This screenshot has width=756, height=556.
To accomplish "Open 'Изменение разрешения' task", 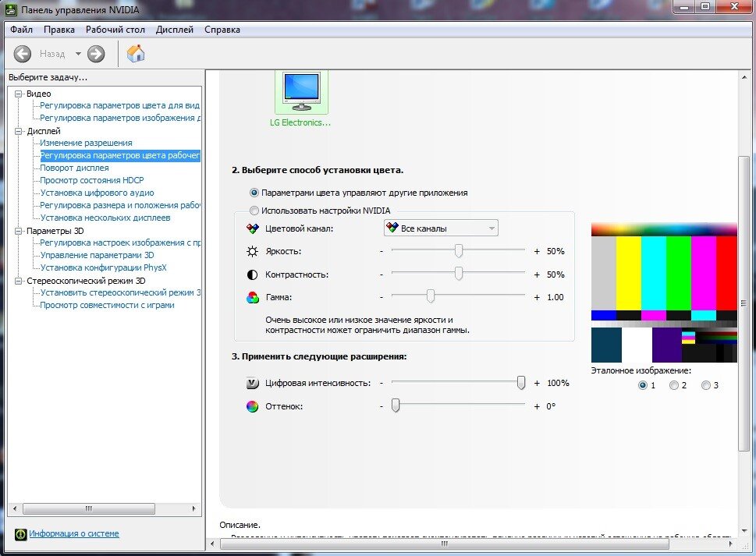I will (86, 143).
